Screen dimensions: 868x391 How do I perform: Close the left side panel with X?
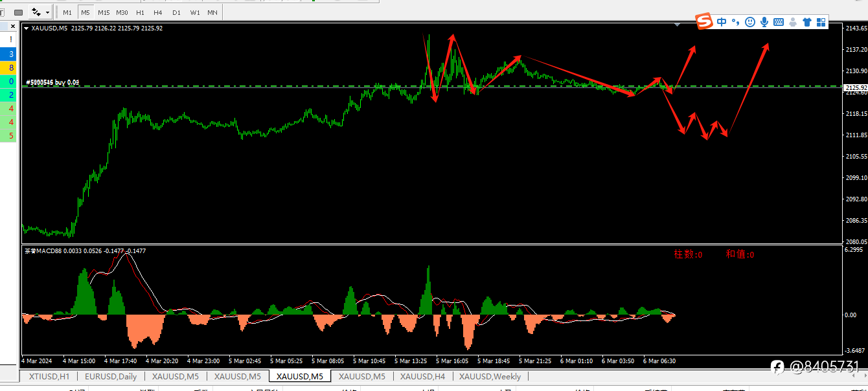click(13, 26)
